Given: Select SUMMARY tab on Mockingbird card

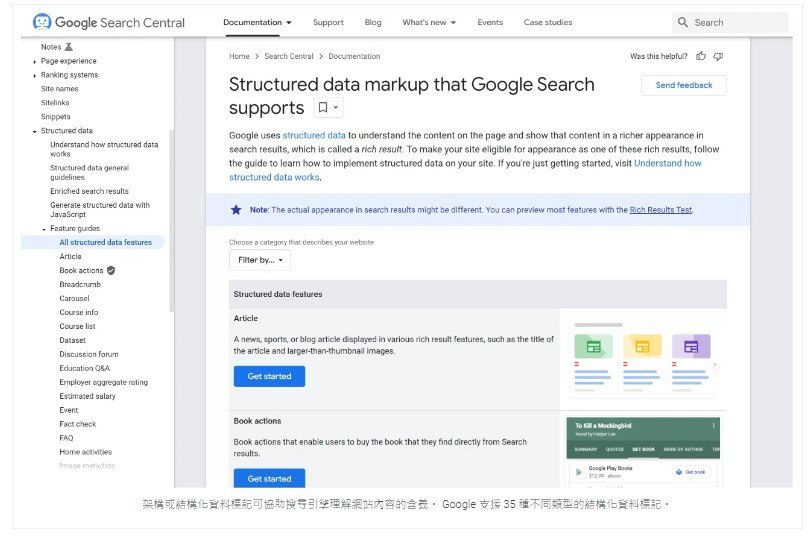Looking at the screenshot, I should tap(585, 449).
